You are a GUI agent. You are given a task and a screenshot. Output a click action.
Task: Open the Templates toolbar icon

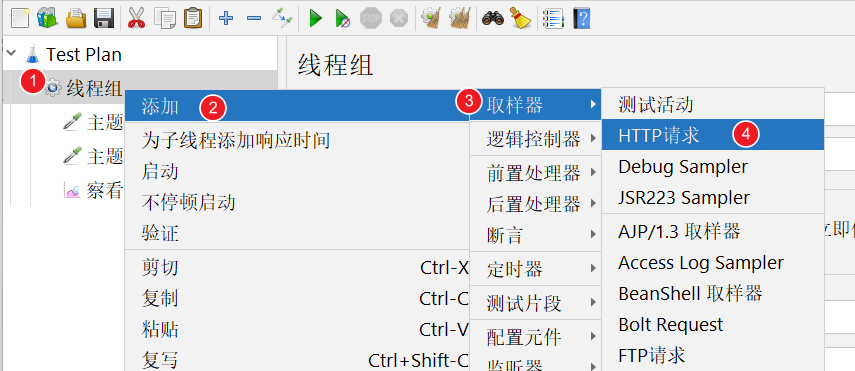(47, 19)
